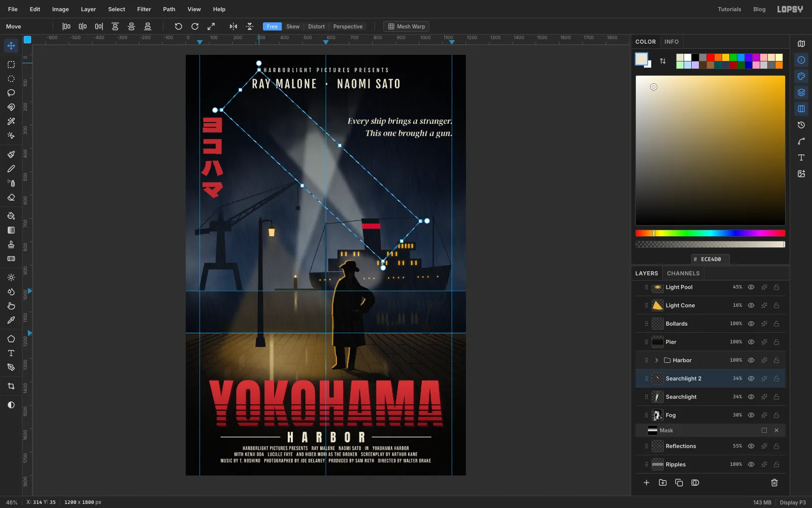
Task: Toggle visibility of Searchlight 2 layer
Action: 751,378
